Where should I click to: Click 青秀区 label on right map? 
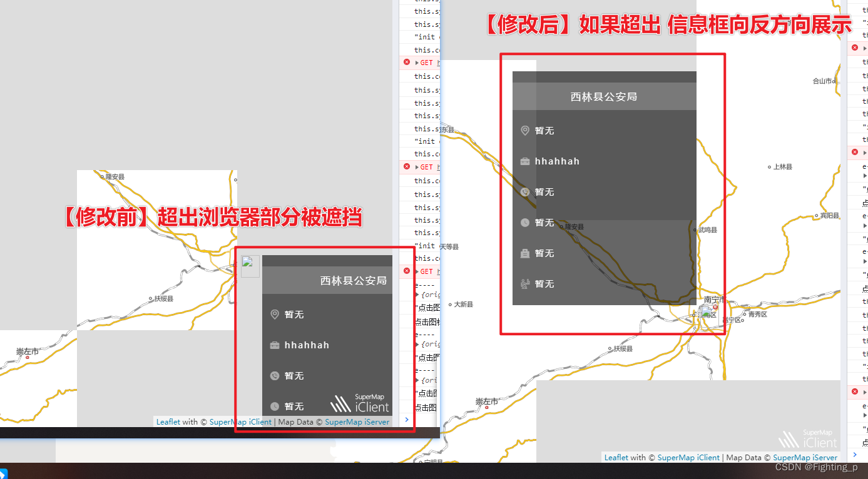tap(757, 315)
